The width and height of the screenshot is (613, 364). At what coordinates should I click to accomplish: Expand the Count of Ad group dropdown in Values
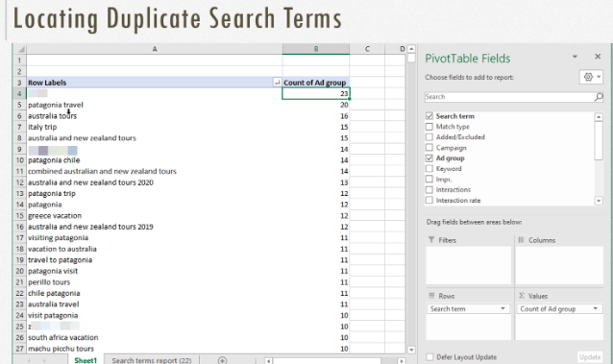[595, 309]
